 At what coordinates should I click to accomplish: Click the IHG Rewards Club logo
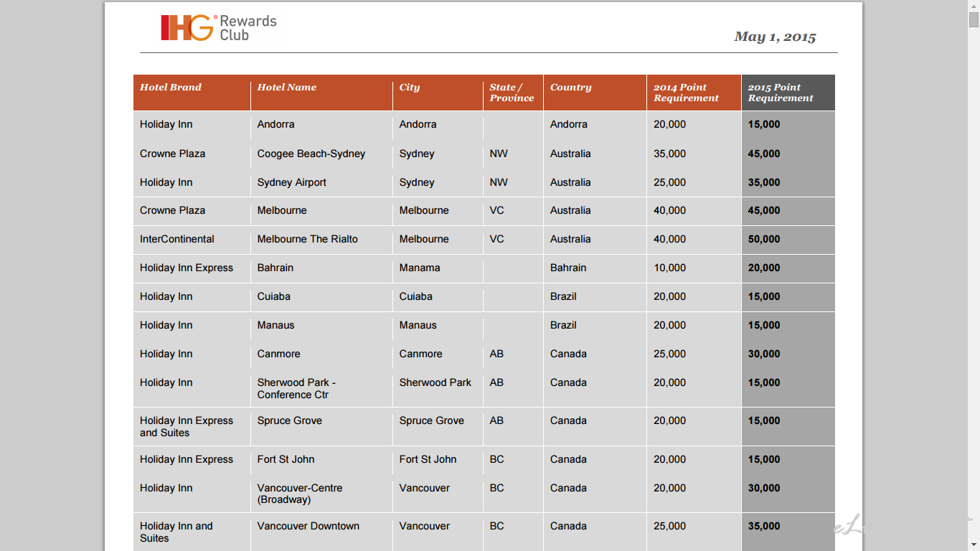[219, 27]
